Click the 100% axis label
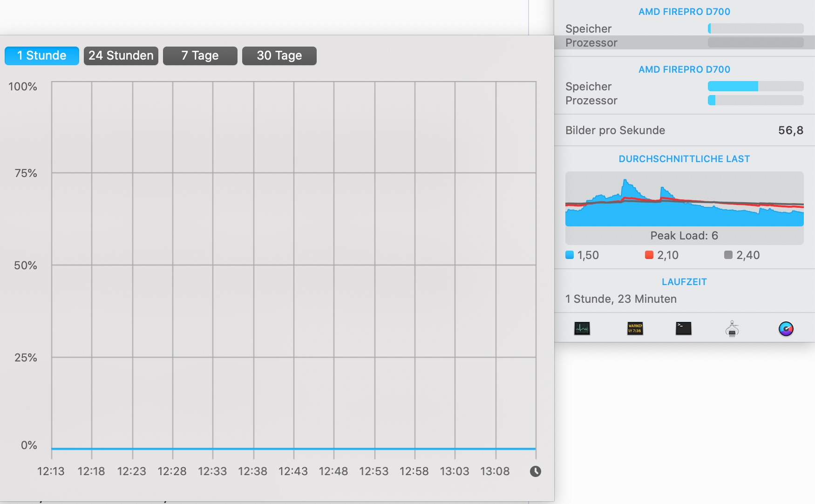 coord(23,87)
